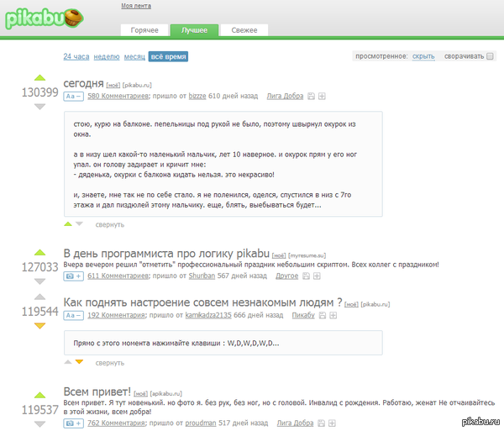This screenshot has width=504, height=431.
Task: Click the plus icon beside 'Другое' tag
Action: click(x=316, y=276)
